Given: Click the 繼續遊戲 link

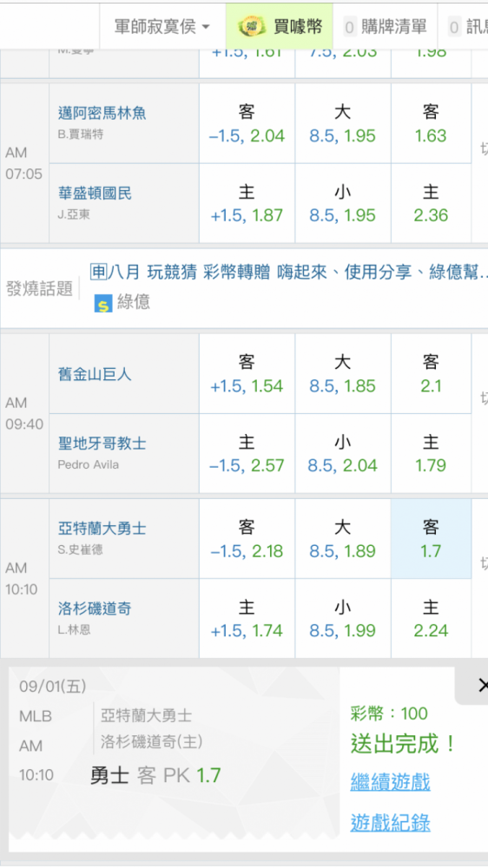Looking at the screenshot, I should [x=391, y=782].
